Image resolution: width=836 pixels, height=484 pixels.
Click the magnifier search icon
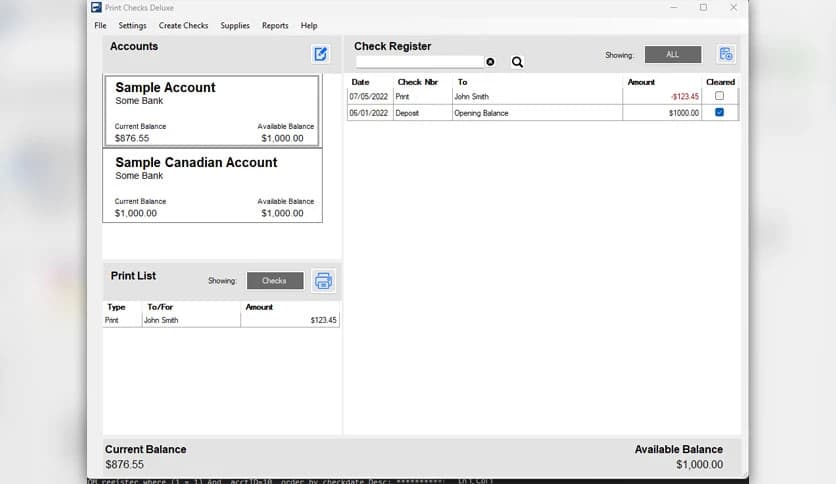pos(517,62)
